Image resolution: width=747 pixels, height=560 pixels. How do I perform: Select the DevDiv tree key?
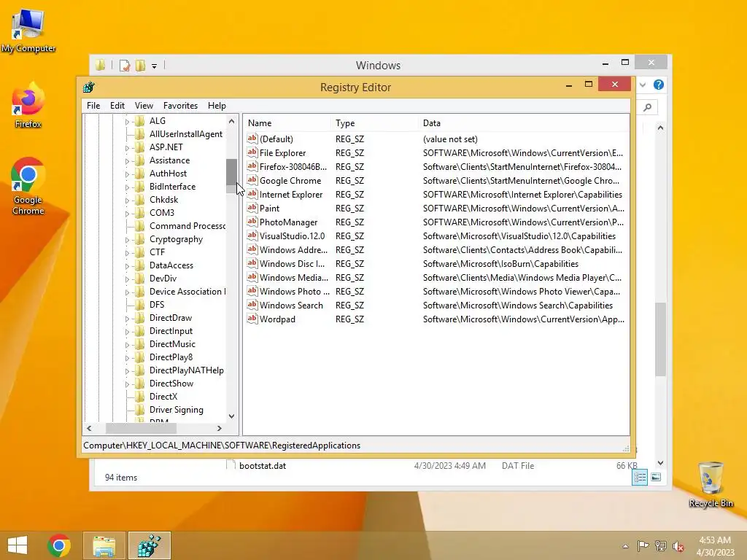click(163, 278)
